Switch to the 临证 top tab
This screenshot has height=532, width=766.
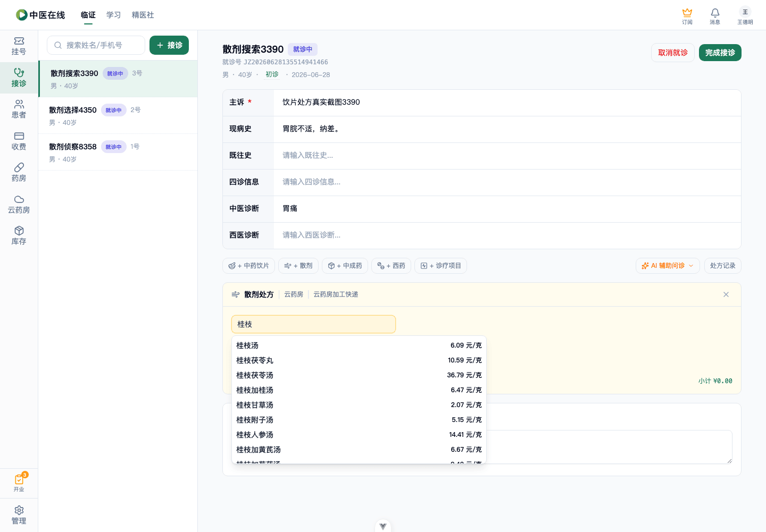tap(88, 15)
